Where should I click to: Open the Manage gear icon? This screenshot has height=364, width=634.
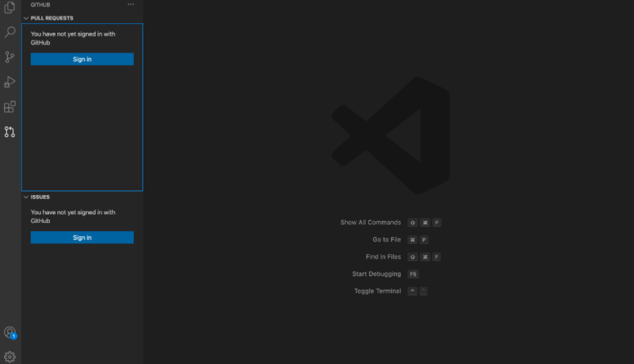pyautogui.click(x=10, y=357)
